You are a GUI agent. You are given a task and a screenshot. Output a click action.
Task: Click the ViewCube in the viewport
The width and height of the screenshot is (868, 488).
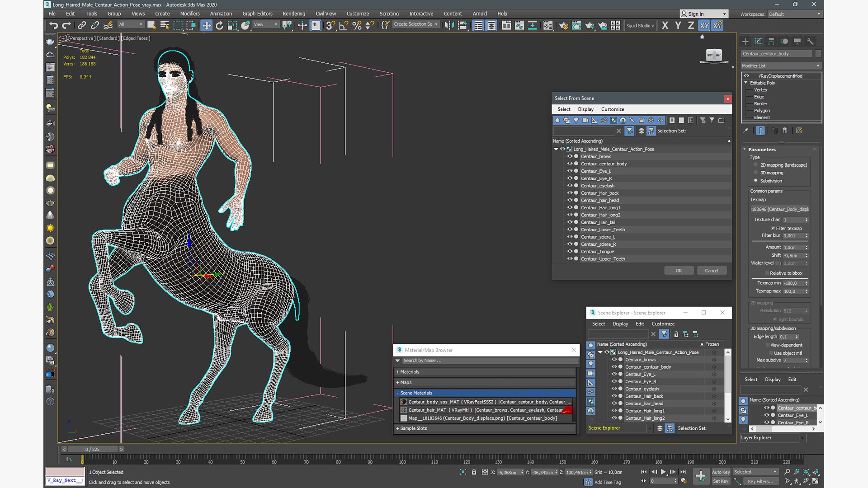714,55
